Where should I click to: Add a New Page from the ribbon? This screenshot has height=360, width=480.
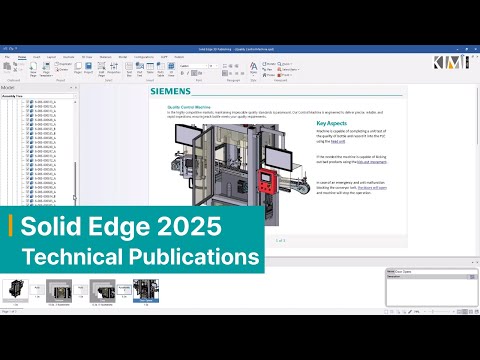click(x=33, y=69)
